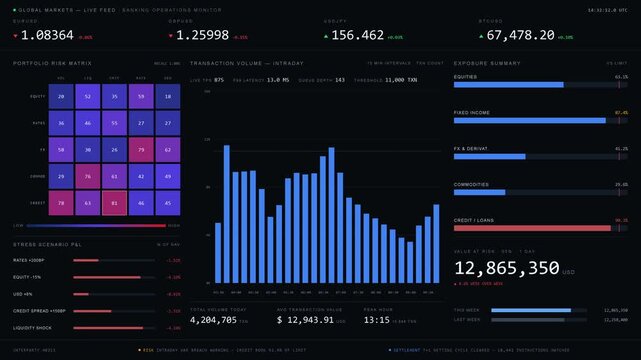Select average transaction value $ 12,943.91
Viewport: 641px width, 360px height.
tap(305, 320)
